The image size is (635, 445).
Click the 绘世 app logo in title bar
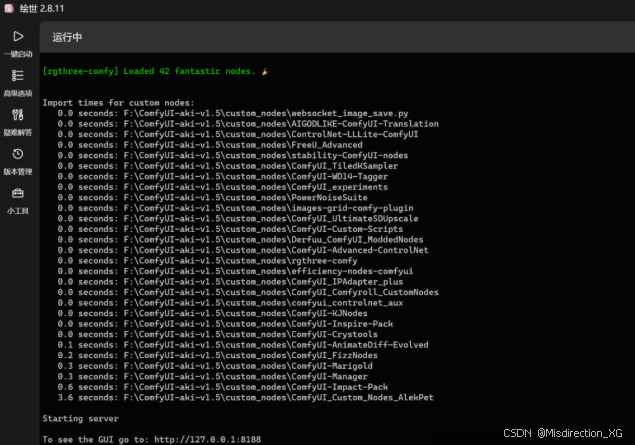(x=9, y=9)
